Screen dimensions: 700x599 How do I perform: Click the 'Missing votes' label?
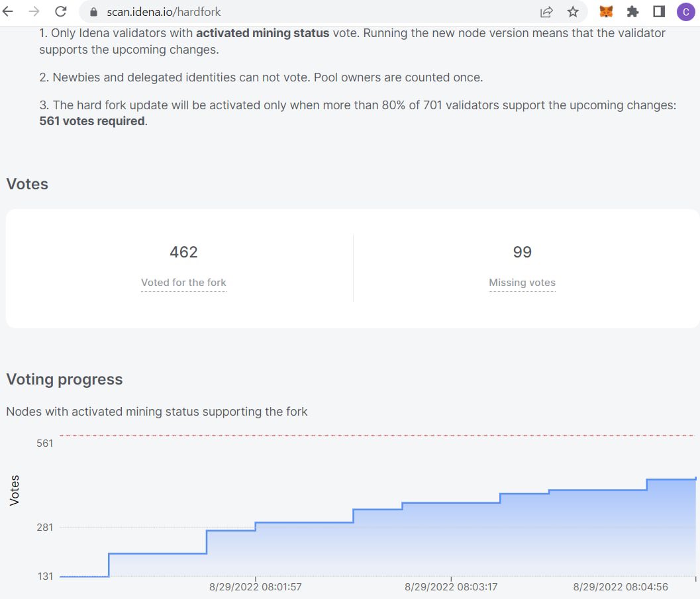(522, 283)
